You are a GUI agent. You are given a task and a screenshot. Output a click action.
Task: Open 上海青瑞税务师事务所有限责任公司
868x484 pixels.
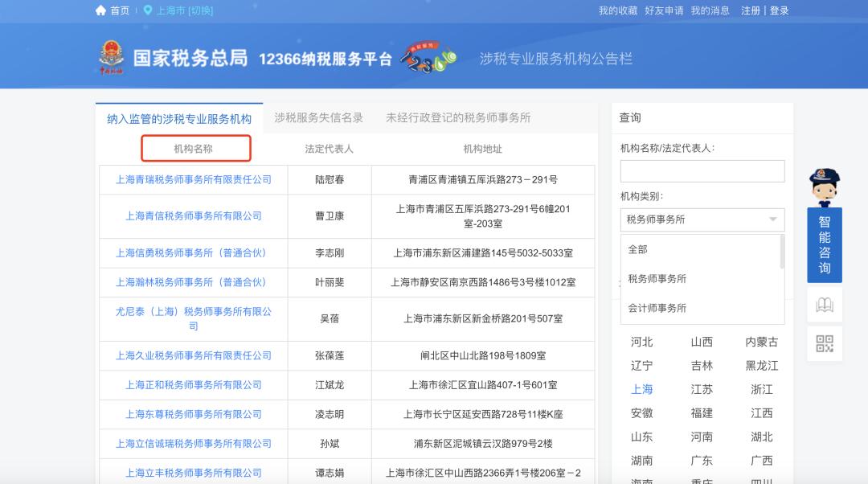pos(194,179)
